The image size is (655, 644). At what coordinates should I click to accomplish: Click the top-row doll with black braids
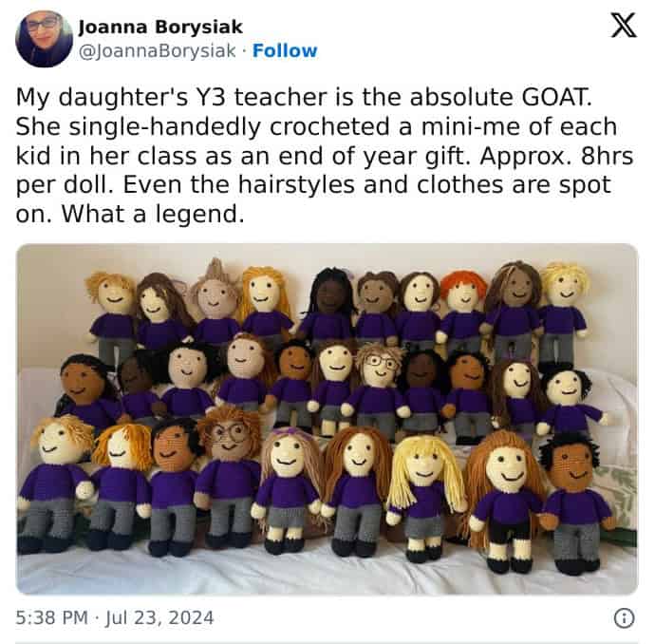point(330,305)
